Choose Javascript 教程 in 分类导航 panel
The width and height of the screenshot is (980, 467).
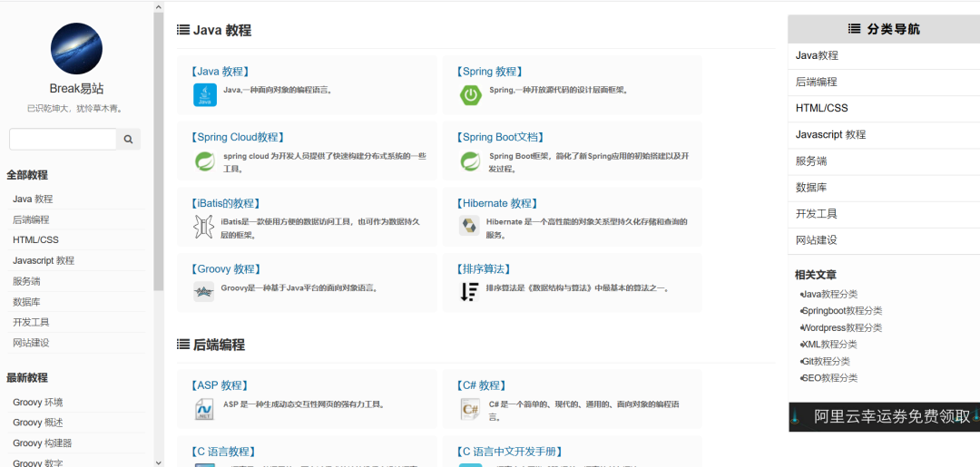(x=884, y=135)
